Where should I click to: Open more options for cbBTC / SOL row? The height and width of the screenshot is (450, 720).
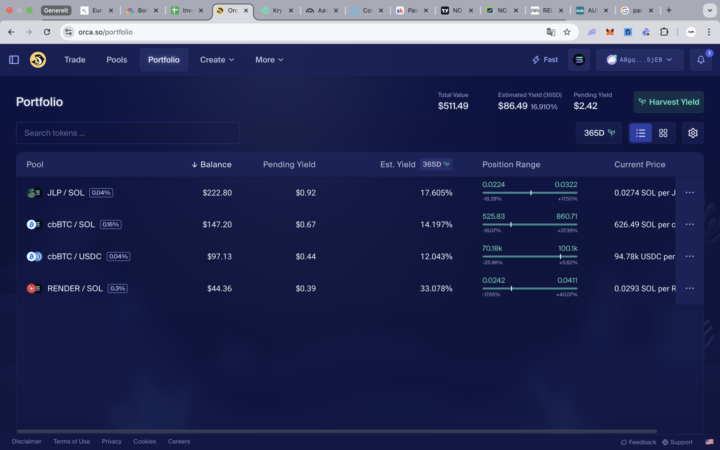[689, 225]
